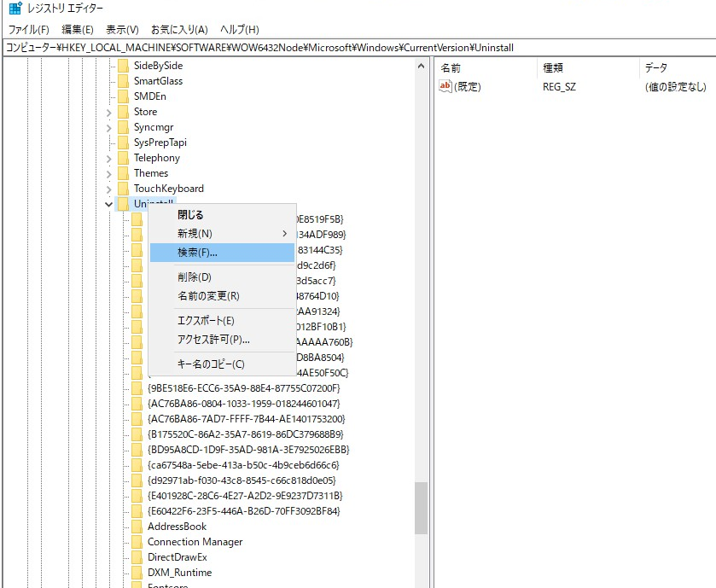The width and height of the screenshot is (716, 588).
Task: Select the (既定) value name
Action: click(468, 87)
